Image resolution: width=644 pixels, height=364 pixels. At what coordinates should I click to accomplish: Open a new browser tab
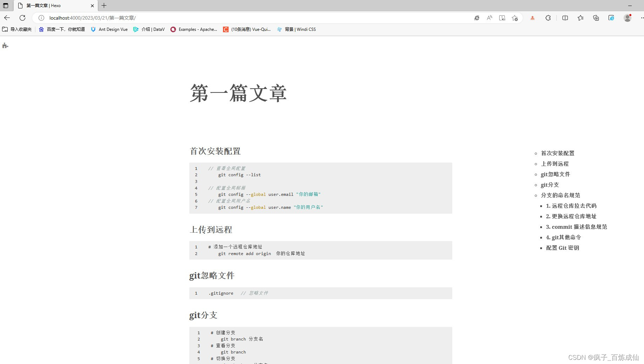(x=103, y=6)
